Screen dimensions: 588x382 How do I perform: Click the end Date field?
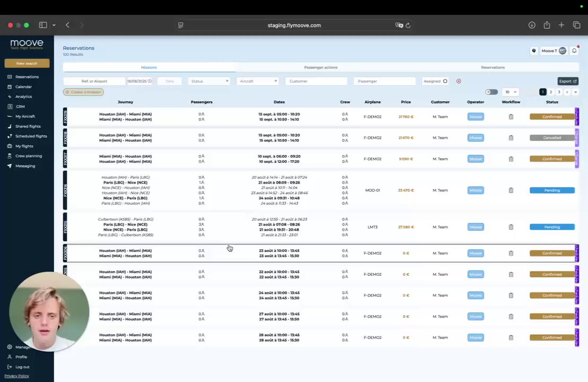click(169, 81)
